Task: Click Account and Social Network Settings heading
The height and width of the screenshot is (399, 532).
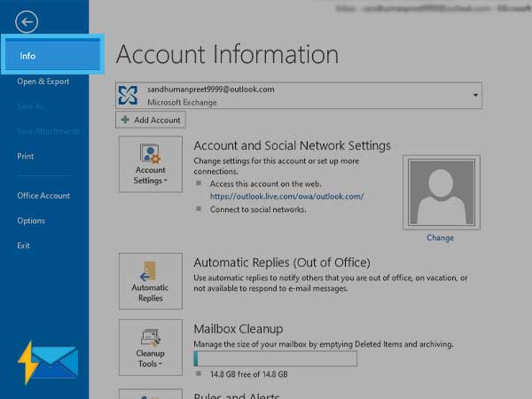Action: 292,145
